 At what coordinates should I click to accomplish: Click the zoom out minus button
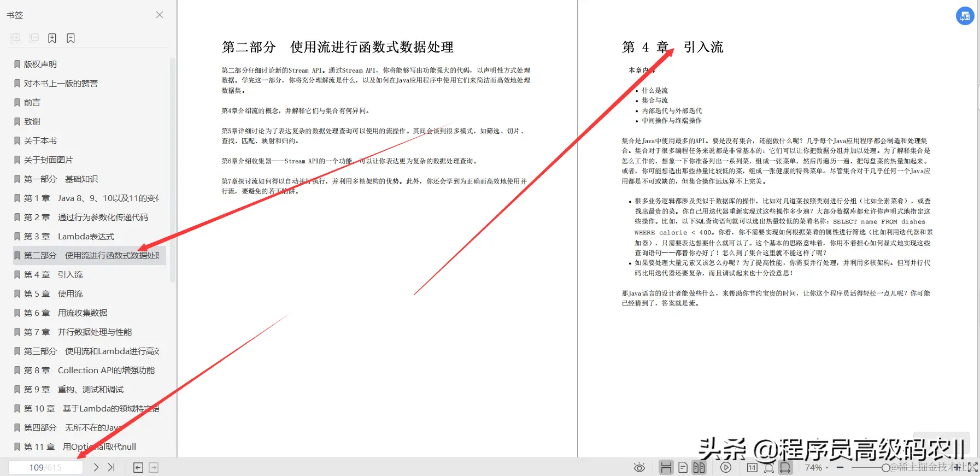(840, 467)
